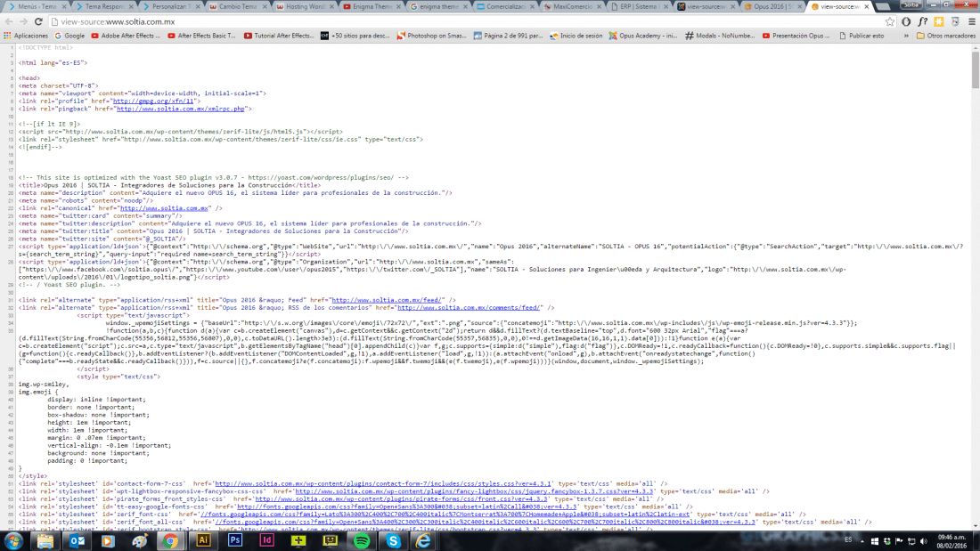Open the media player taskbar icon
Viewport: 980px width, 551px height.
coord(108,540)
